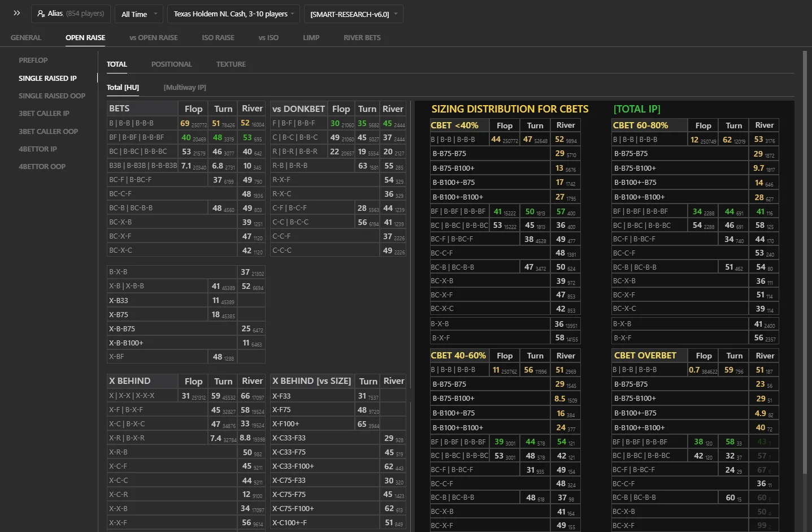Open the ISO RAISE tab
812x532 pixels.
coord(218,38)
